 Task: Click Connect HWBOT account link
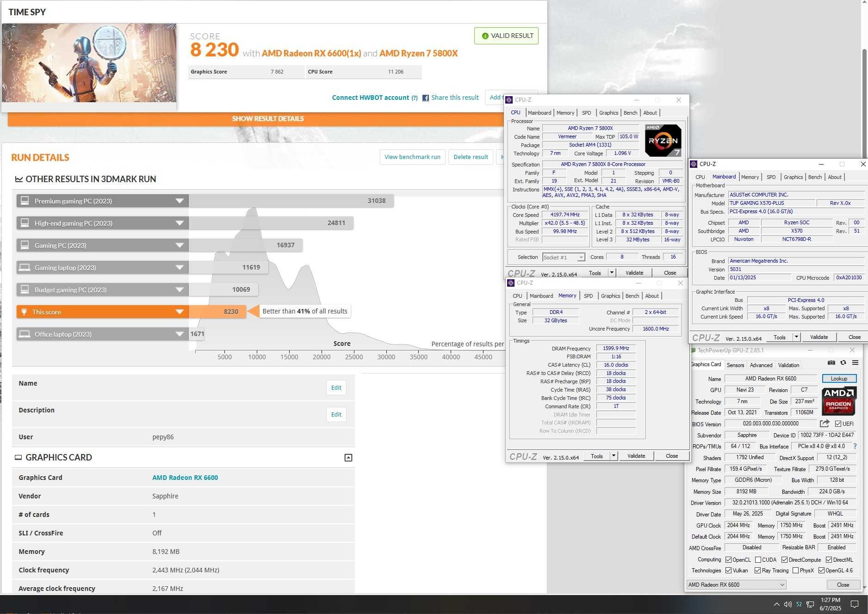[371, 98]
